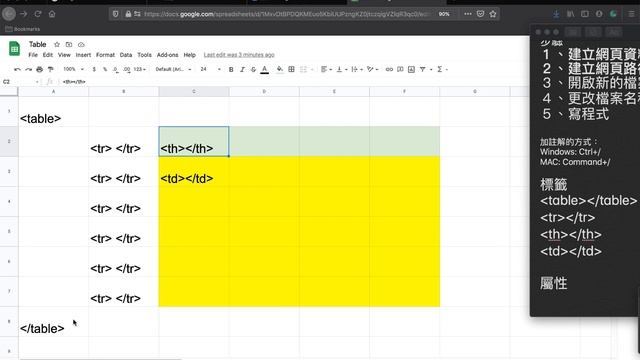Open the Google Sheets home icon
Image resolution: width=640 pixels, height=360 pixels.
[x=14, y=49]
